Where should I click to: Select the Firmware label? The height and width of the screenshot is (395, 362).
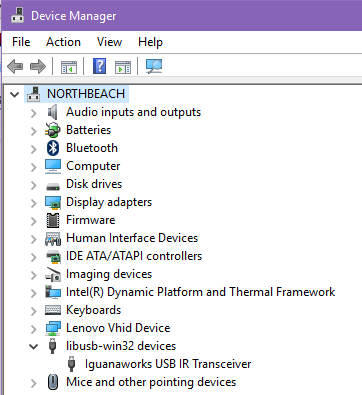(x=91, y=220)
